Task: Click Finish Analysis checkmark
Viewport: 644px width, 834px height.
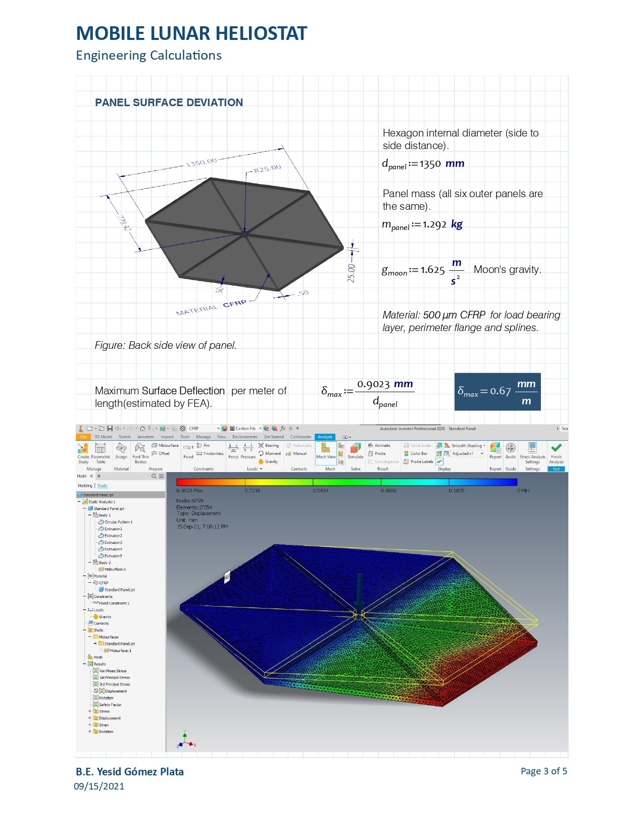Action: pyautogui.click(x=556, y=453)
